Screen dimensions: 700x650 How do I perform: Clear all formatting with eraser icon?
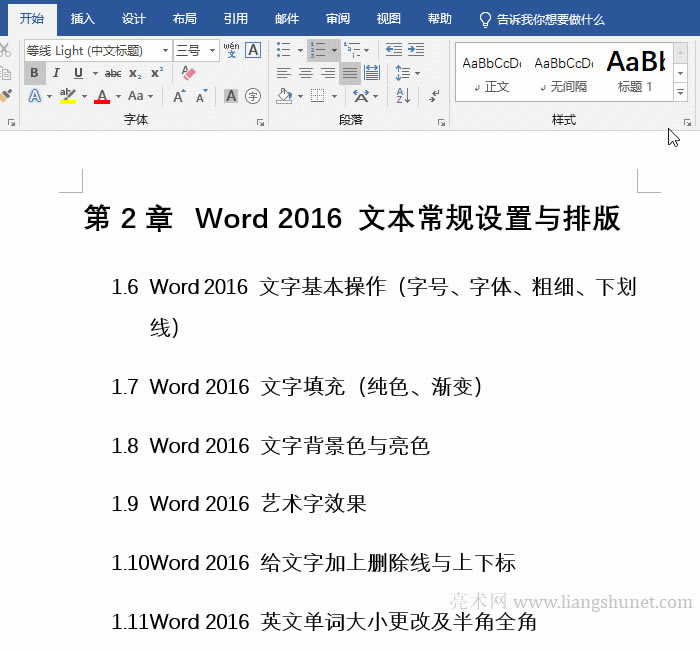tap(189, 73)
